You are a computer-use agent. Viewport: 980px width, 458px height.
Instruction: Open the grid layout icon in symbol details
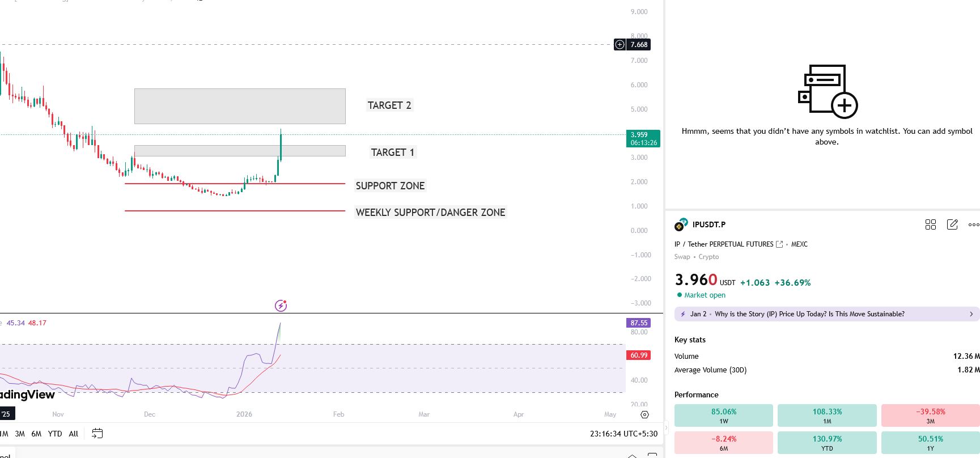point(930,224)
